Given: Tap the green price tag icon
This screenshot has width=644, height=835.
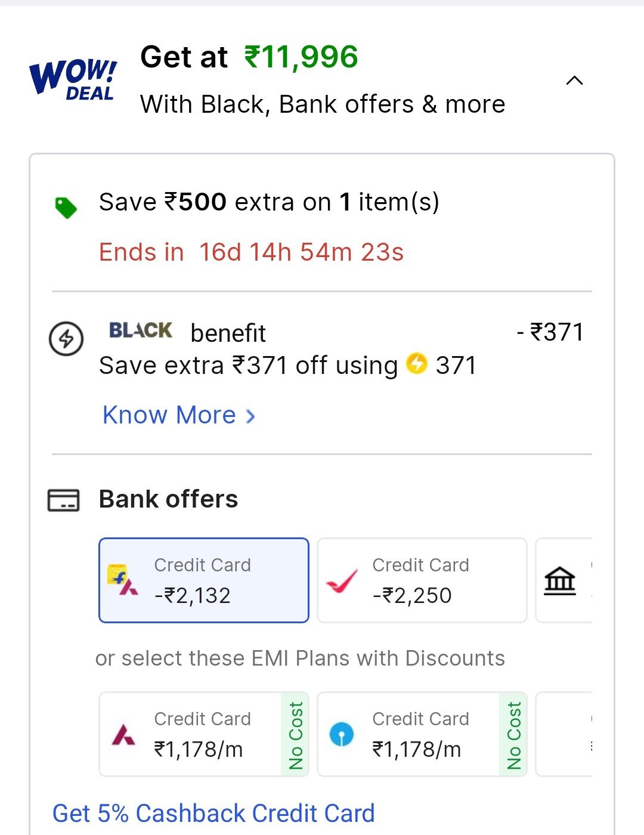Looking at the screenshot, I should pos(66,208).
